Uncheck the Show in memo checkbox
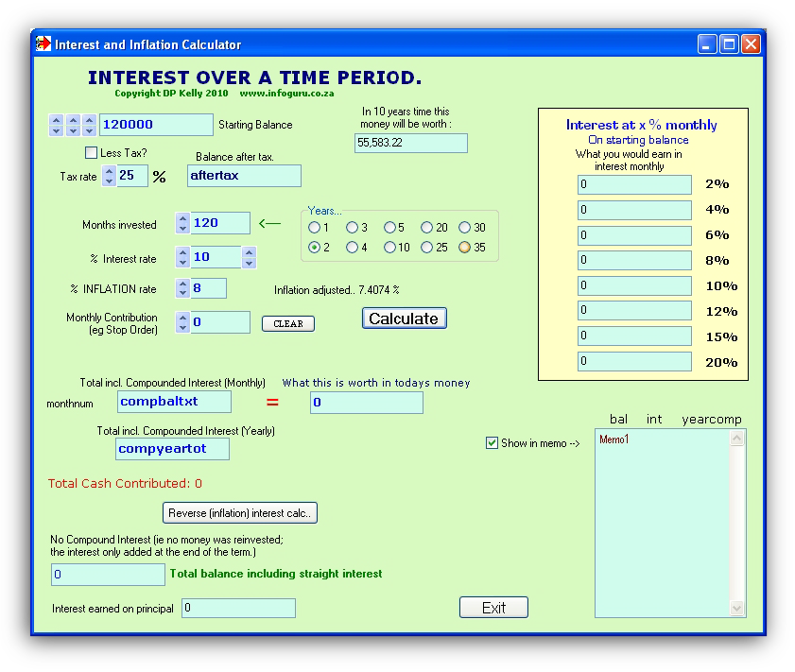Viewport: 795px width, 672px height. click(x=492, y=443)
